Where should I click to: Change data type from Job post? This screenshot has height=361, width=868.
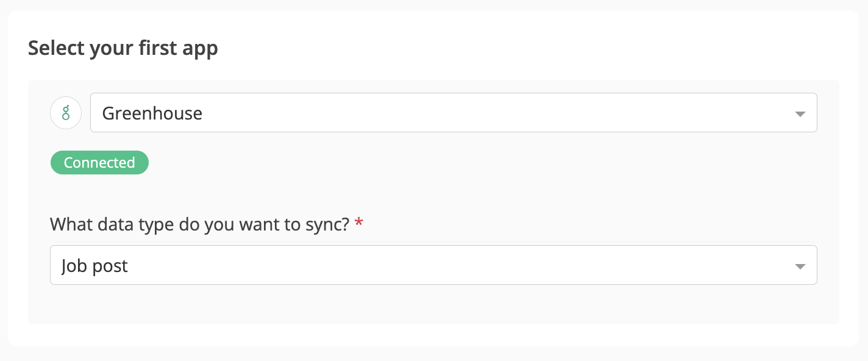pyautogui.click(x=433, y=265)
